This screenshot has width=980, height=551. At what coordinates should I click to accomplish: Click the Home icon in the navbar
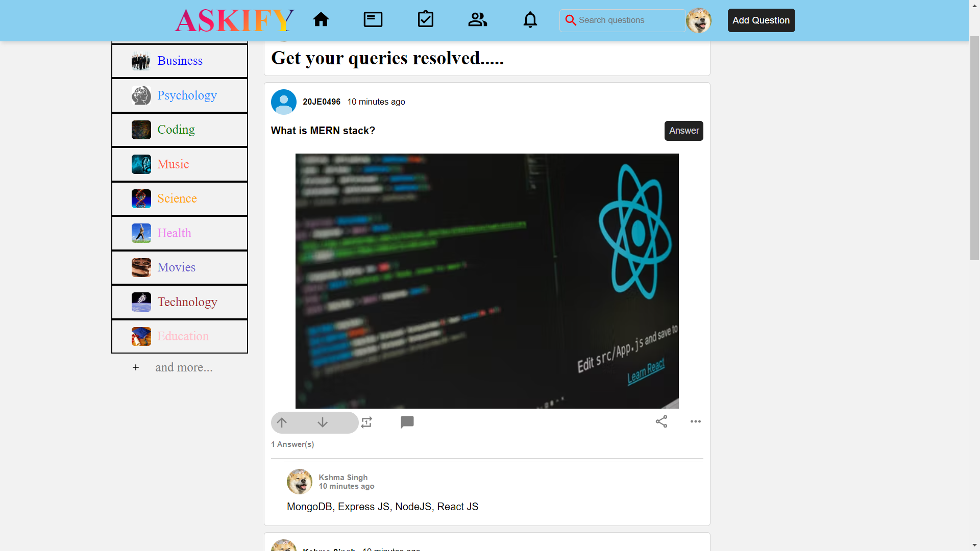pyautogui.click(x=321, y=19)
